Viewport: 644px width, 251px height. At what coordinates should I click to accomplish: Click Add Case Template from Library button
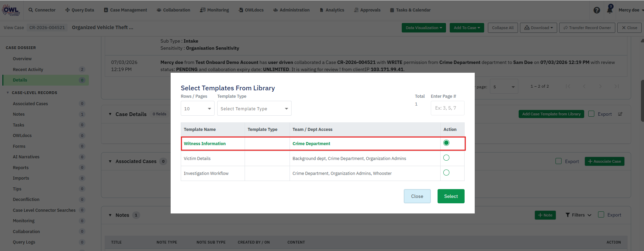pyautogui.click(x=551, y=114)
